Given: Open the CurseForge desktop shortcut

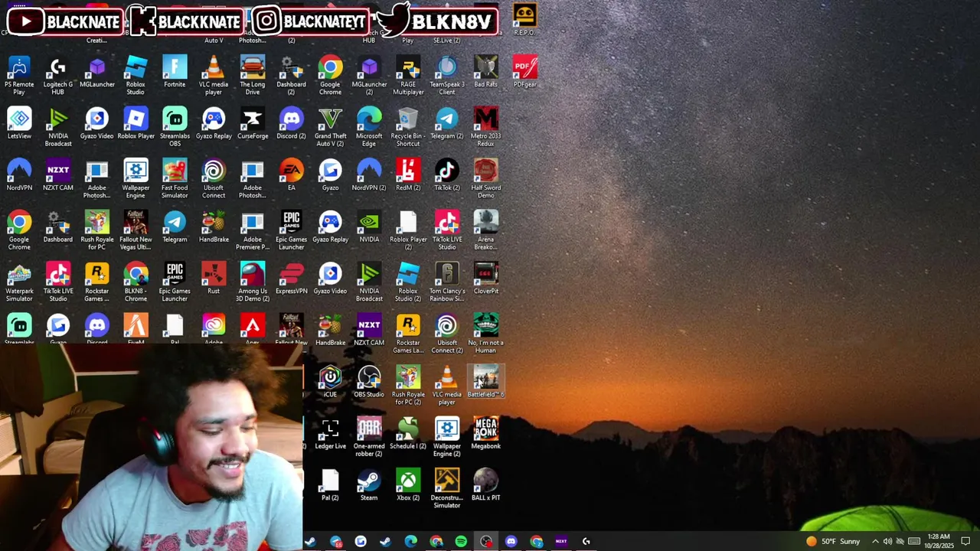Looking at the screenshot, I should pyautogui.click(x=253, y=123).
